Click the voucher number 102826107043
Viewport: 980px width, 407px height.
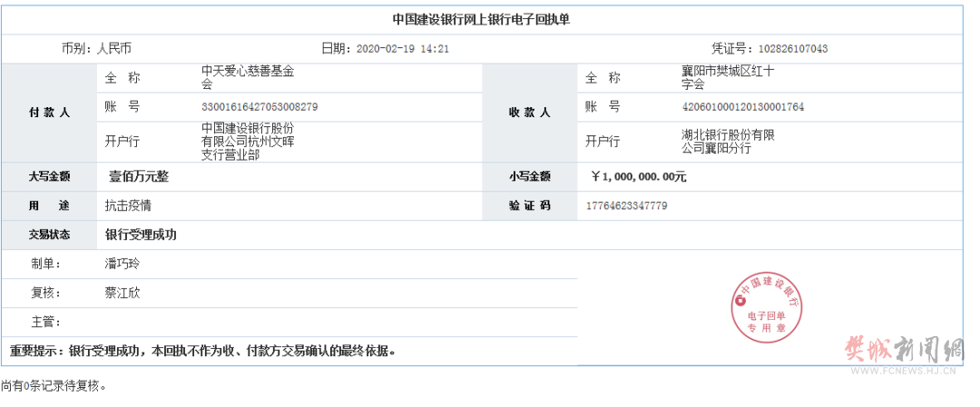click(793, 49)
